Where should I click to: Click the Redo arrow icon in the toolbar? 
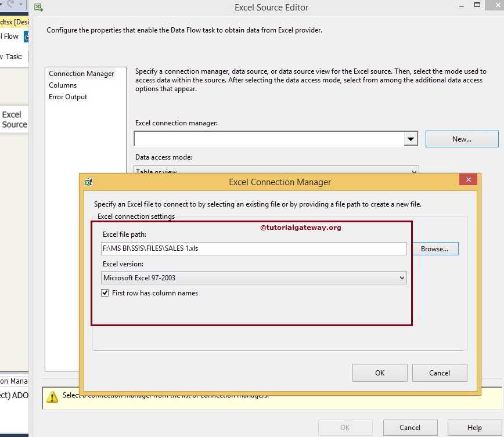click(x=11, y=4)
